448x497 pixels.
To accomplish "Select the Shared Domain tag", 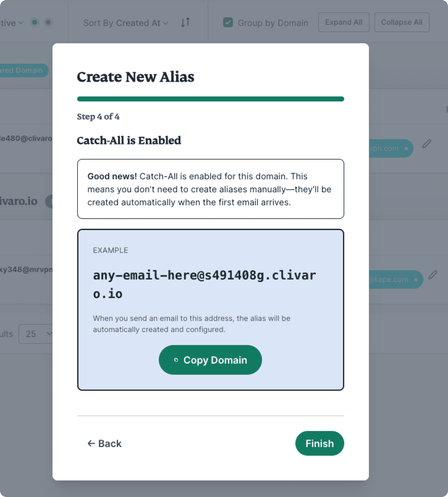I will point(22,71).
